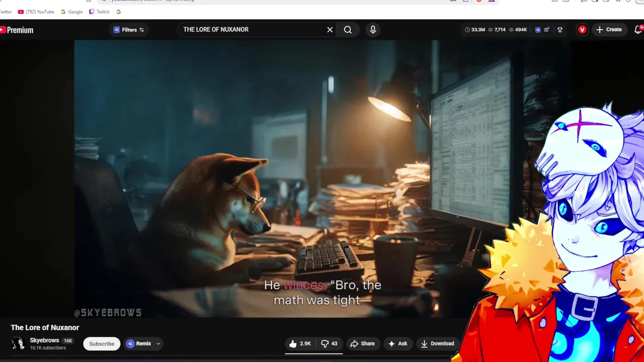Viewport: 644px width, 362px height.
Task: Open the vidIQ icon in the stats bar
Action: (x=537, y=30)
